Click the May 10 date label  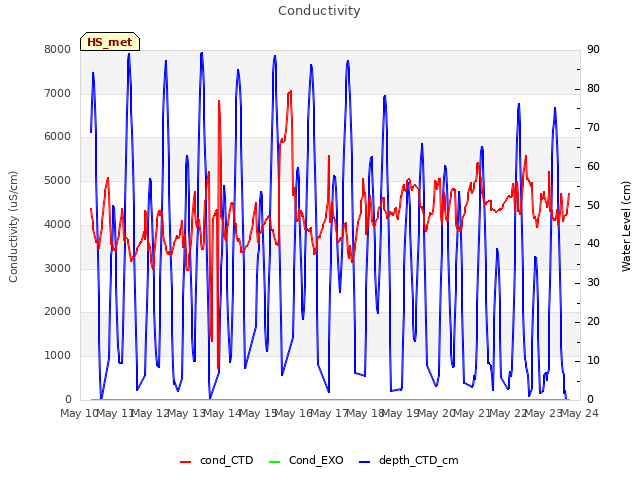78,413
